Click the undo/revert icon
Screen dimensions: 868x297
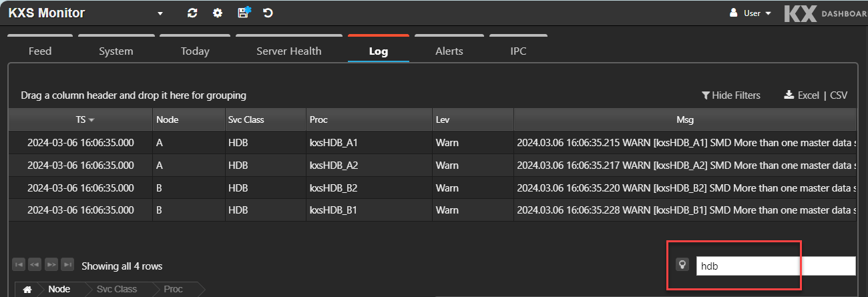pos(268,13)
